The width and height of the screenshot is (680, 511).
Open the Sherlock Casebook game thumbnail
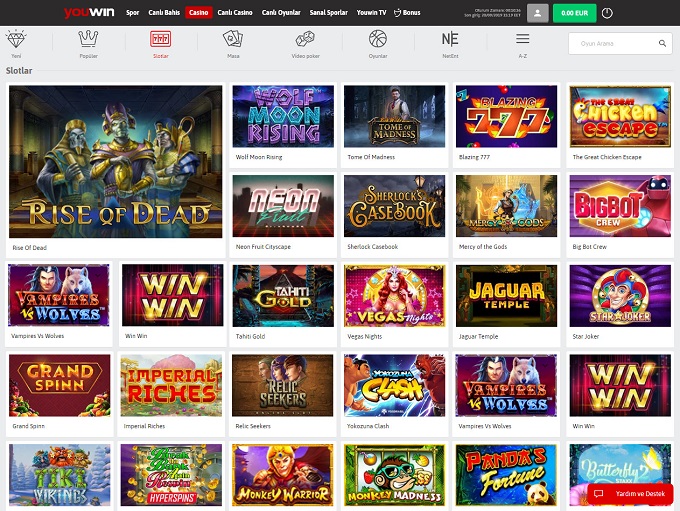394,206
